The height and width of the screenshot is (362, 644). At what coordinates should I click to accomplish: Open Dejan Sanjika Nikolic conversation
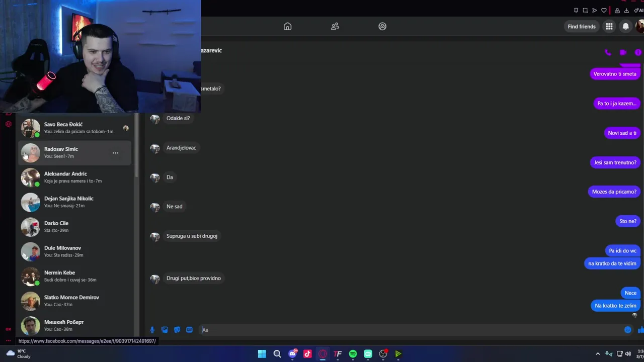click(x=75, y=202)
